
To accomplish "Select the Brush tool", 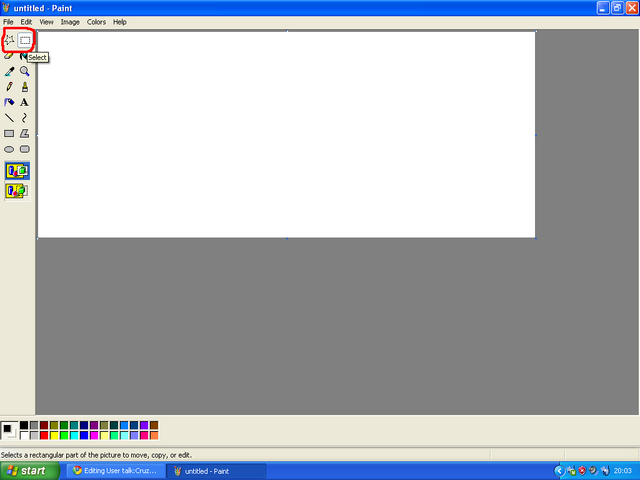I will (25, 87).
